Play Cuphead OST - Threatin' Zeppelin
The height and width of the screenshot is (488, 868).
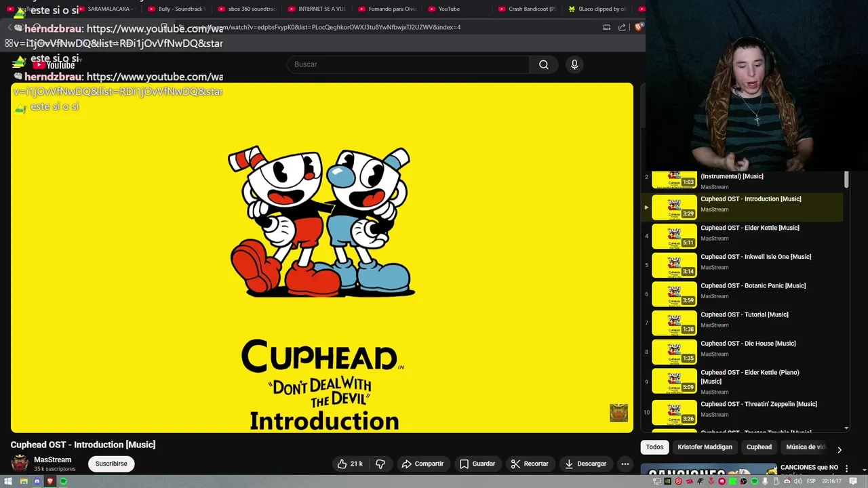(743, 411)
